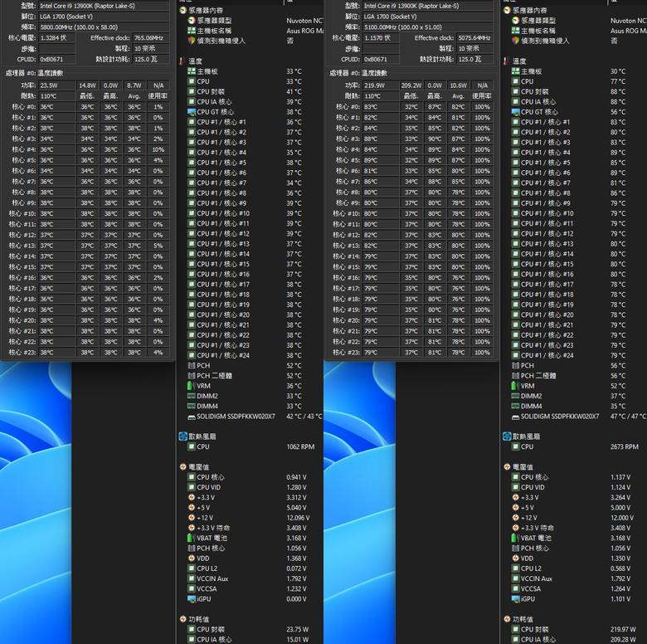Click the 88°C reading of 核心 #3
This screenshot has width=647, height=644.
[x=381, y=139]
